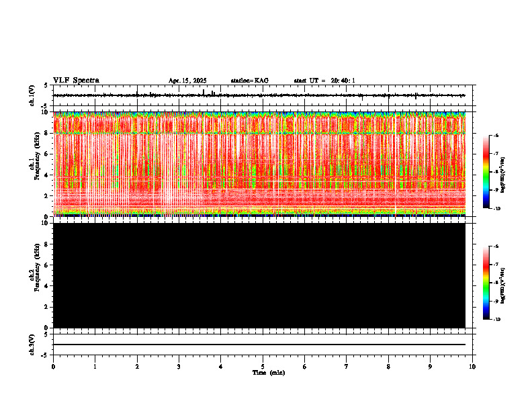The width and height of the screenshot is (532, 411).
Task: Click the ch.1 voltage waveform trace
Action: (x=259, y=95)
